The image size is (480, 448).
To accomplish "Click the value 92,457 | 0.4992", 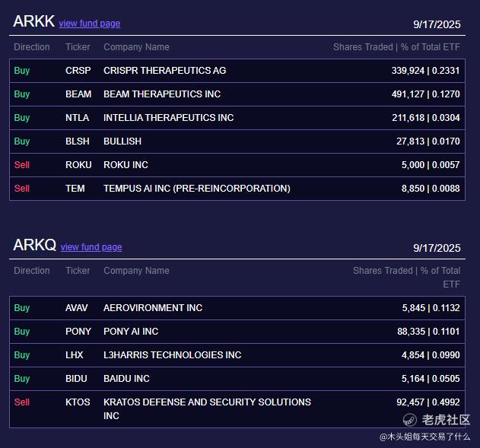I will [428, 402].
